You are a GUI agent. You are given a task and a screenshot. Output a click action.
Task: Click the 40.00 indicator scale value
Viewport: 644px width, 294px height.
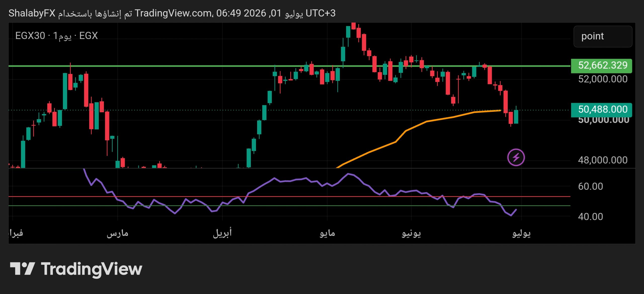[590, 217]
